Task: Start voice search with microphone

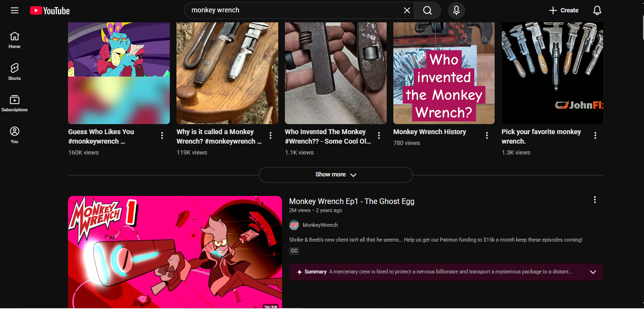Action: (457, 10)
